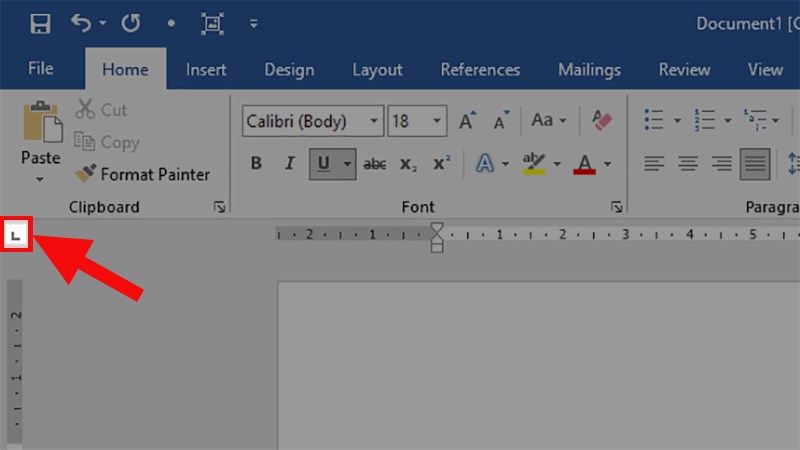Expand the Paste options arrow

pyautogui.click(x=40, y=179)
